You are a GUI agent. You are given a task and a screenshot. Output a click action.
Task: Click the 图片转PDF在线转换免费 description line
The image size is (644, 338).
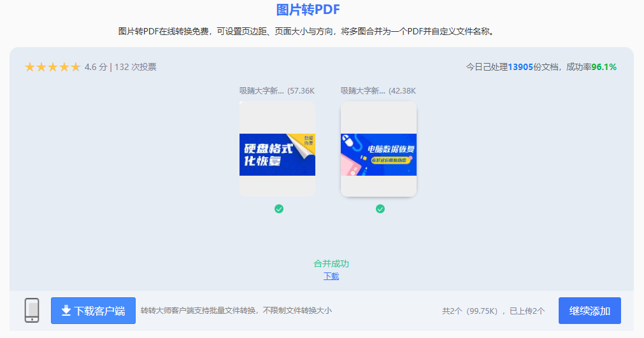(307, 31)
